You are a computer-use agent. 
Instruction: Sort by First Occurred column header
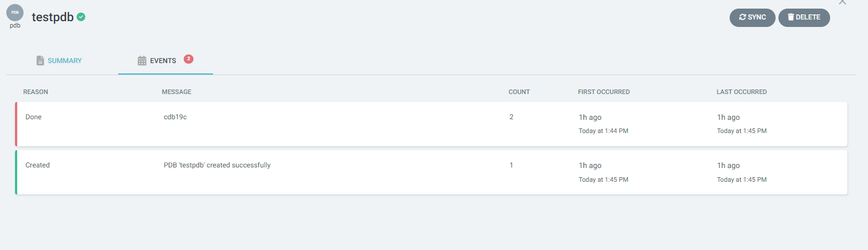[x=604, y=92]
